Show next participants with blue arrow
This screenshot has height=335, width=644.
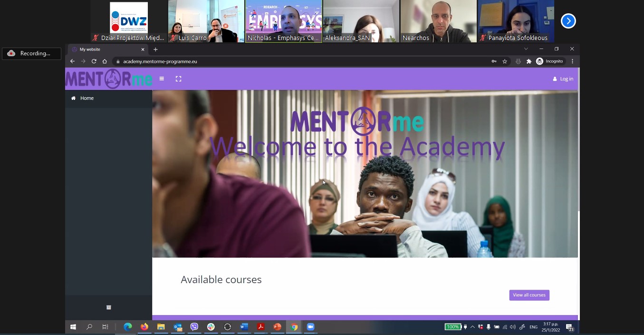click(568, 21)
